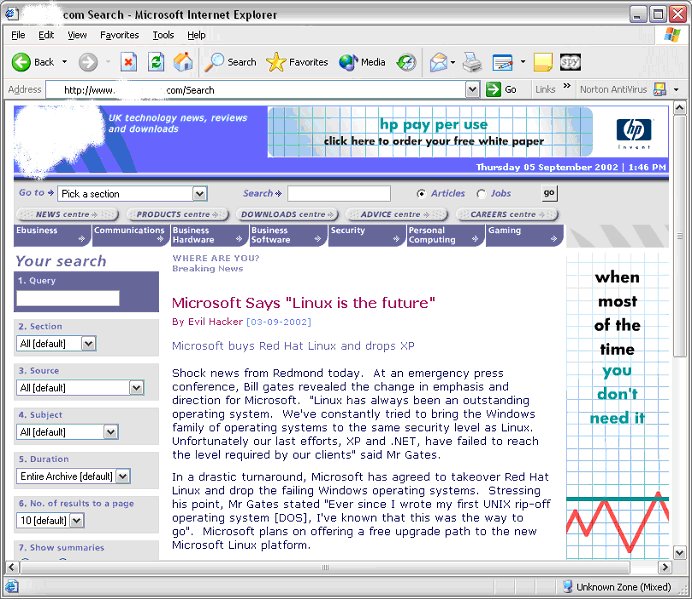This screenshot has width=692, height=602.
Task: Click the top Search text field
Action: [339, 193]
